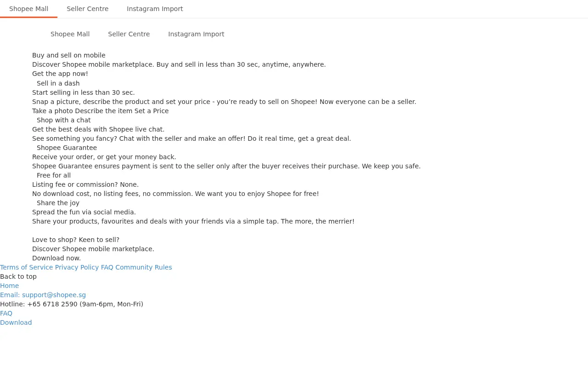Click the Back to top text

coord(18,276)
